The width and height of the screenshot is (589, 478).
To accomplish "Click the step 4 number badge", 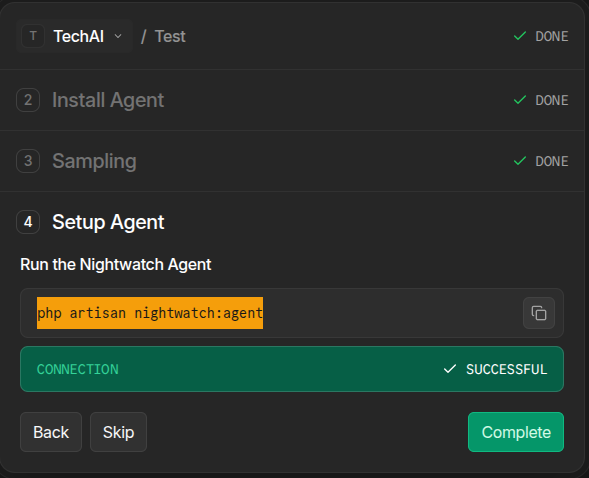I will (28, 222).
